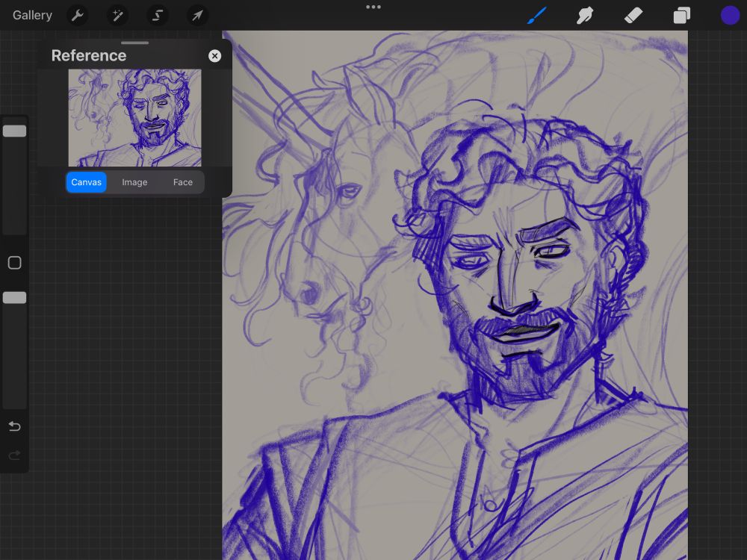The image size is (747, 560).
Task: Open the three-dot multitasking menu
Action: pos(373,7)
